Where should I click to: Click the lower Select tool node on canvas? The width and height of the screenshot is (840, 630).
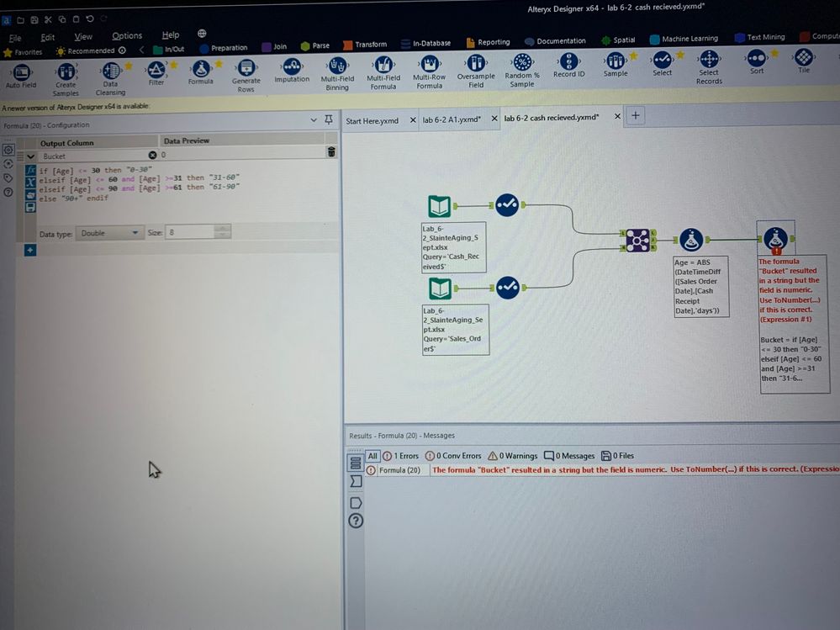tap(507, 288)
